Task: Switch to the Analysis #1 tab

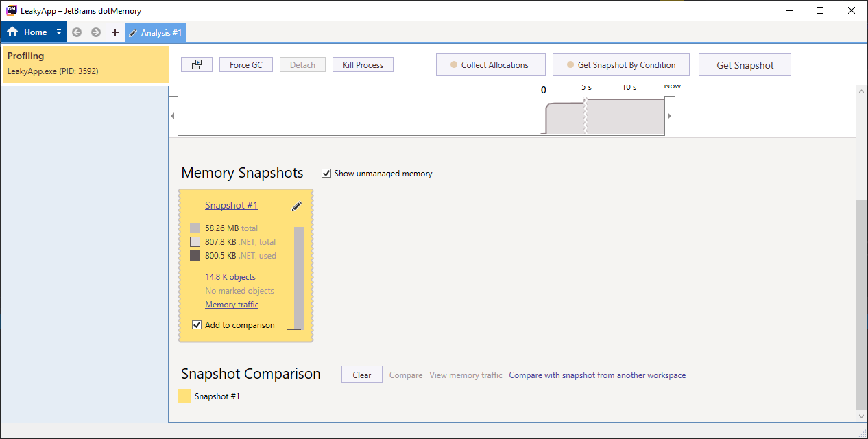Action: pyautogui.click(x=155, y=32)
